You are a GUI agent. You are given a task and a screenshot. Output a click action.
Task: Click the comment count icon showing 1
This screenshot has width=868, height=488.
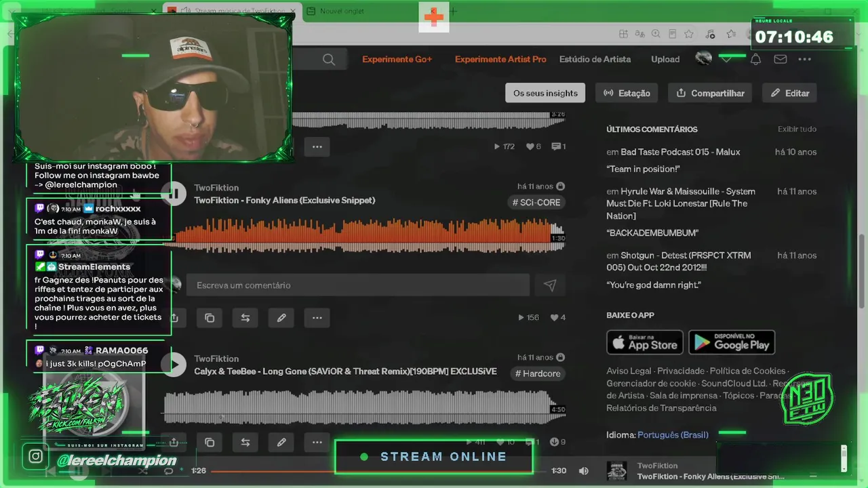pos(556,146)
